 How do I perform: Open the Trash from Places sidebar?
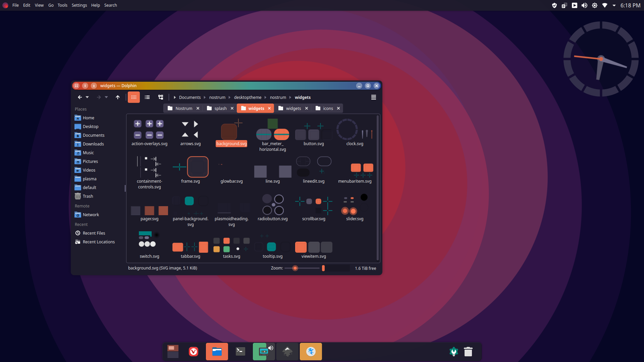87,196
